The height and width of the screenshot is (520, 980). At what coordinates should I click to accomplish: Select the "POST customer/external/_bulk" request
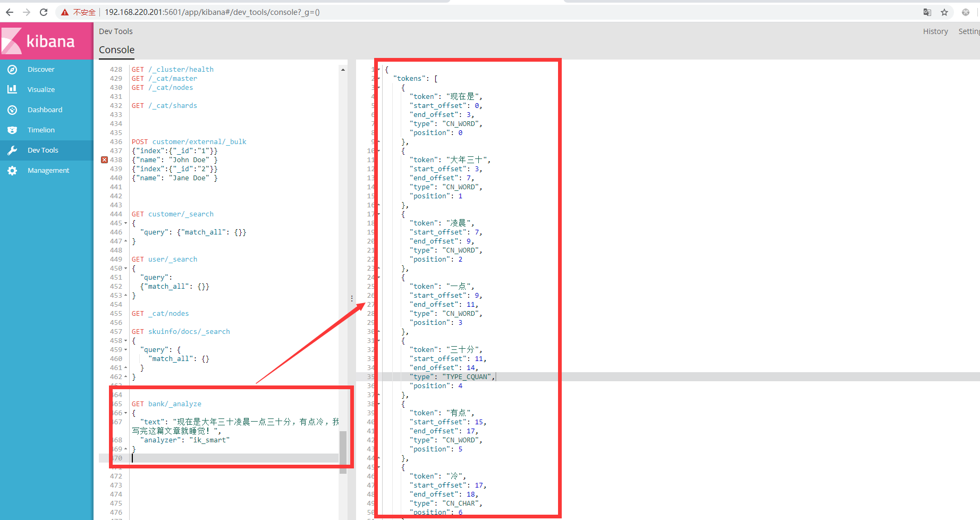click(x=189, y=142)
